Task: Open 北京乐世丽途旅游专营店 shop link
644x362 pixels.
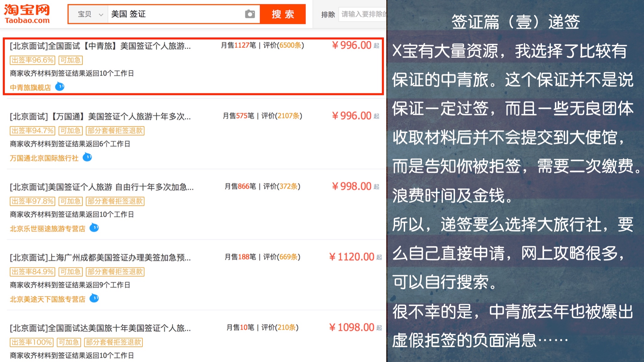Action: click(x=47, y=229)
